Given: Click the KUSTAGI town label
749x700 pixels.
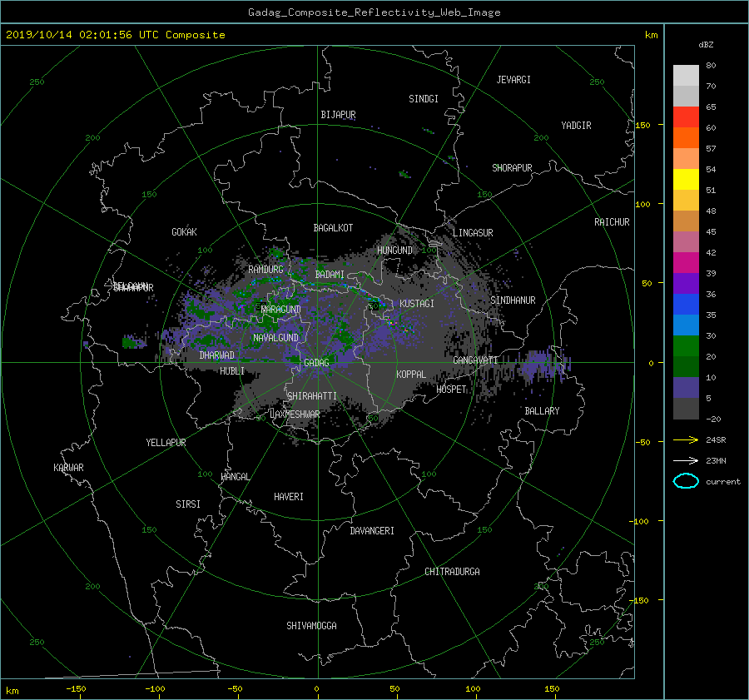Looking at the screenshot, I should 417,304.
